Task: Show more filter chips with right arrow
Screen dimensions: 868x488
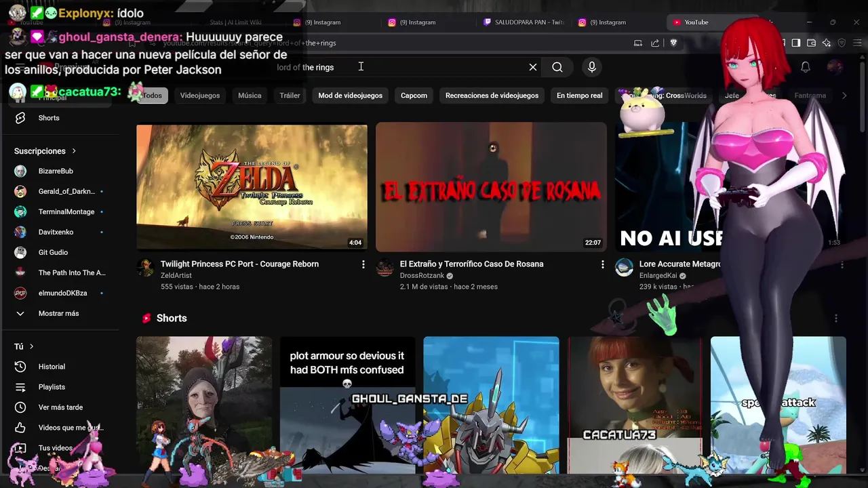Action: tap(844, 96)
